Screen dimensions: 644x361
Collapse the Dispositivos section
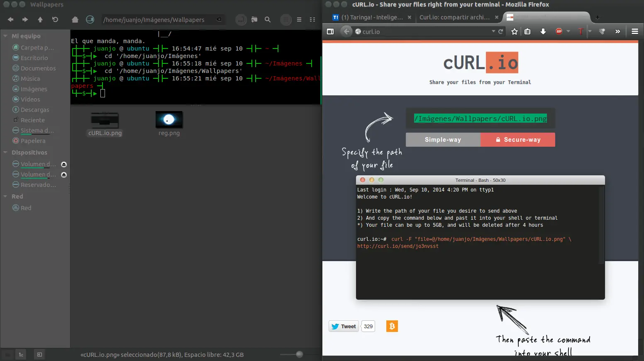click(x=5, y=153)
